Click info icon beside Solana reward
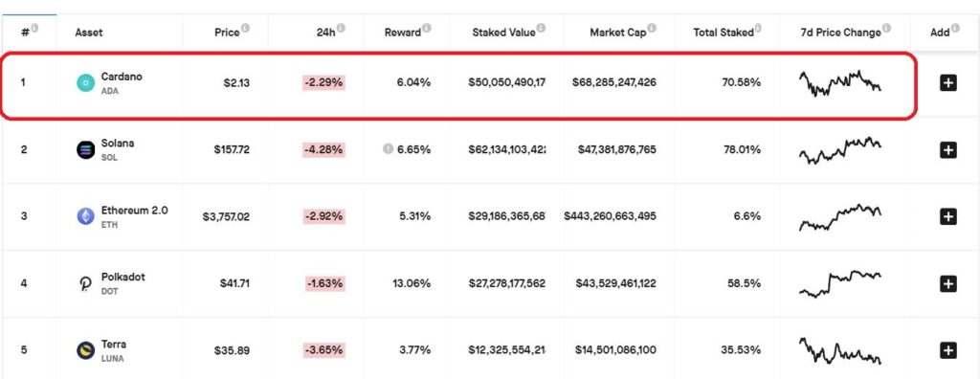The height and width of the screenshot is (379, 980). (x=388, y=149)
